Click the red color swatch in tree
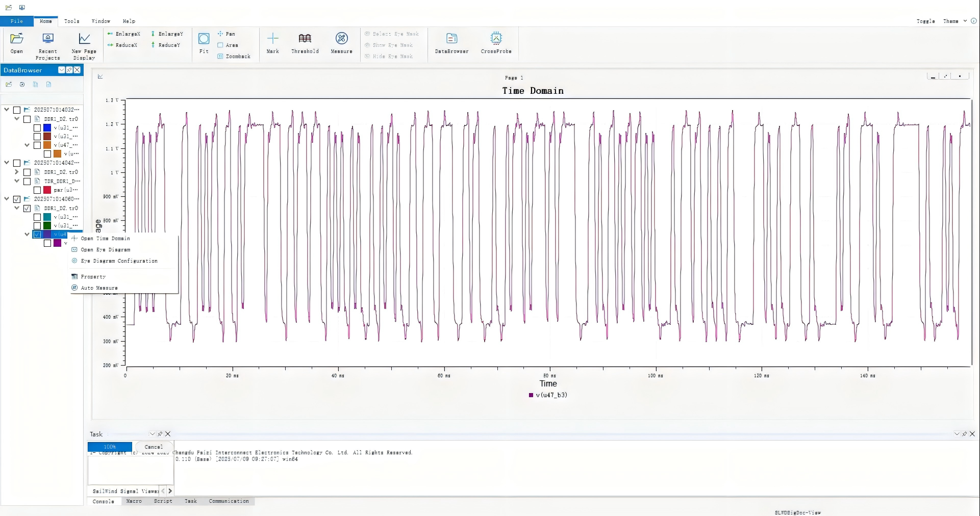Image resolution: width=980 pixels, height=516 pixels. (x=47, y=190)
